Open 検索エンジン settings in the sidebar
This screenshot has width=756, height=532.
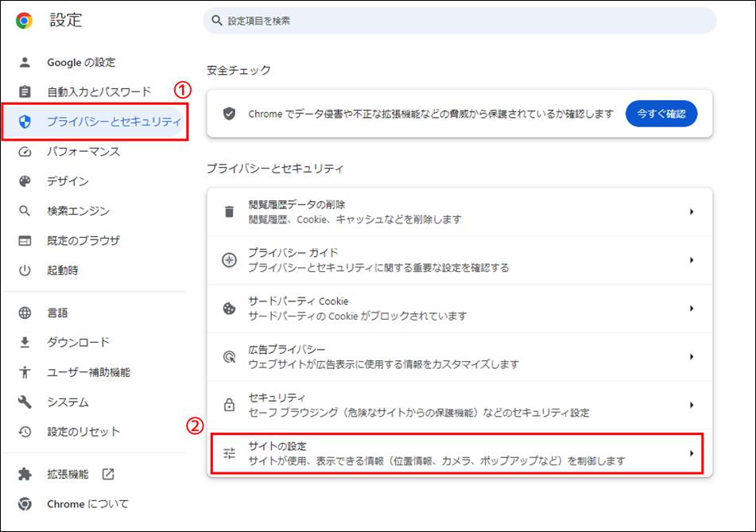tap(78, 211)
